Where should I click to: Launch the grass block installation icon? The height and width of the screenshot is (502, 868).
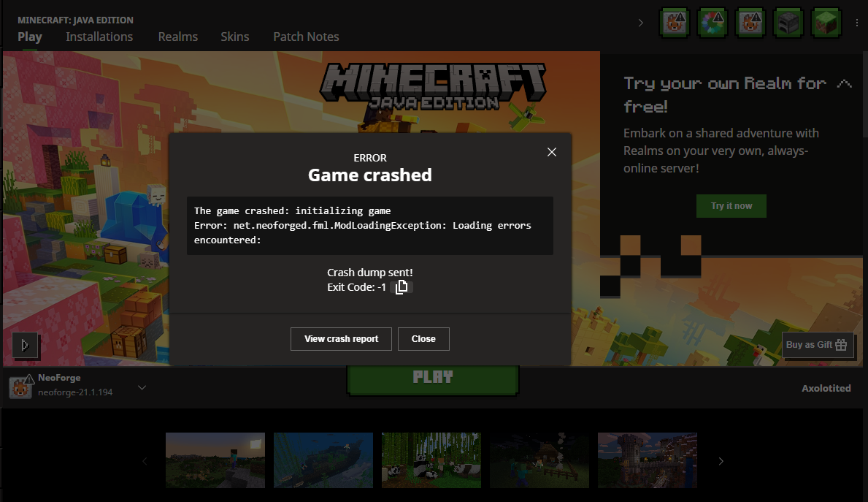click(826, 23)
